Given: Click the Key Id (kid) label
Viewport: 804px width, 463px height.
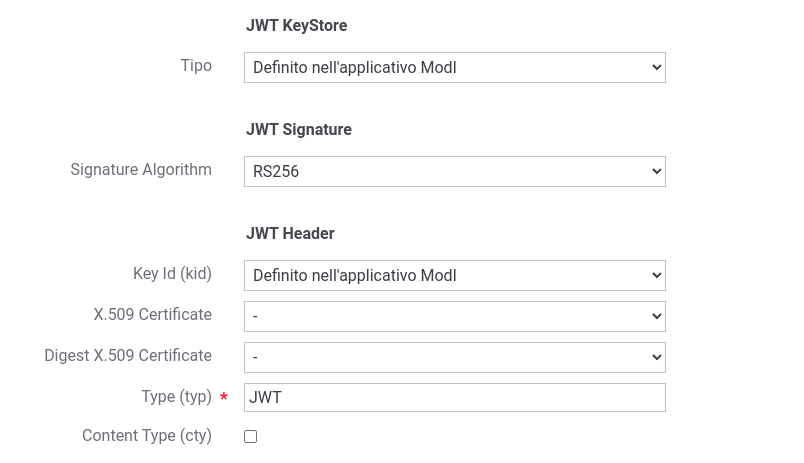Looking at the screenshot, I should pos(172,273).
